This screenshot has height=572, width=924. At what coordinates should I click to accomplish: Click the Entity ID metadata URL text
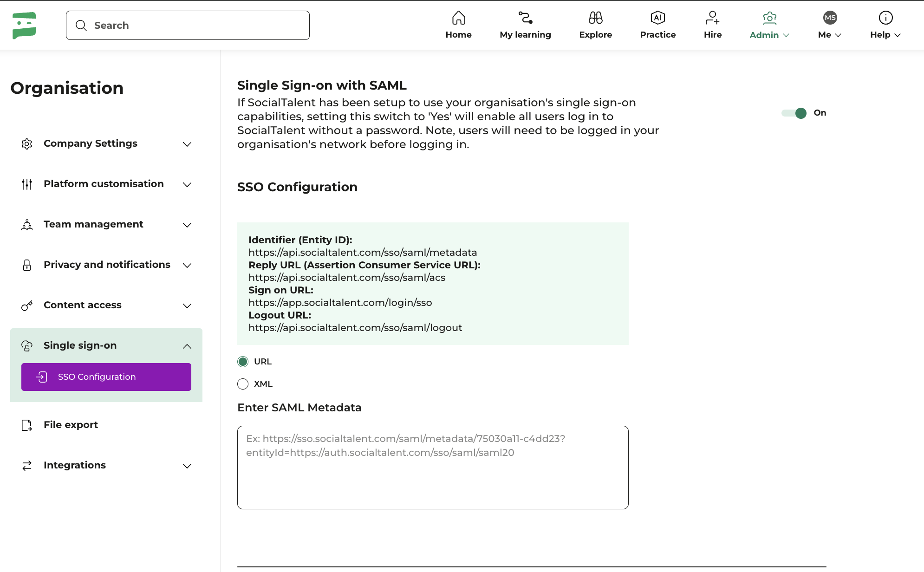[x=363, y=253]
